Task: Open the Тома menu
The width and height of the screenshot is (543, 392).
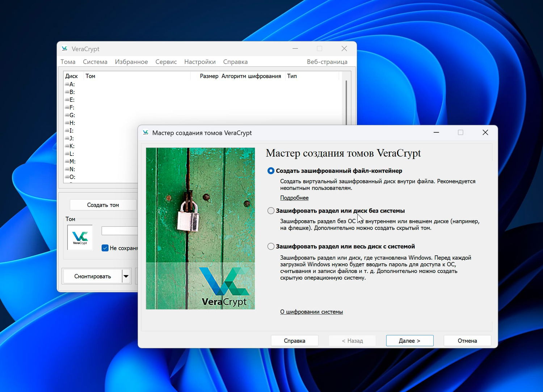Action: click(68, 62)
